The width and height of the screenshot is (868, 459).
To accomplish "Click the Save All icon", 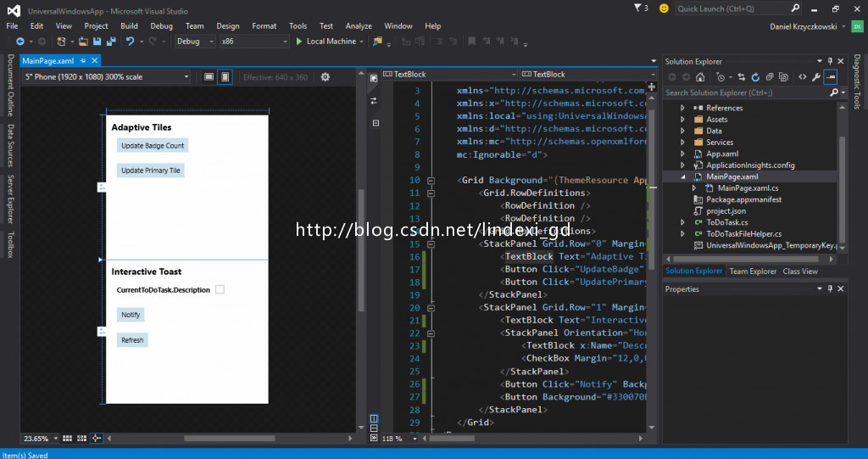I will [x=111, y=42].
